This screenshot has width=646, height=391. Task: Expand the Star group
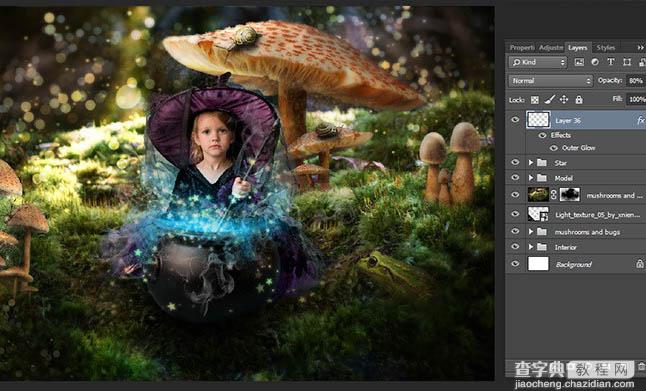531,163
